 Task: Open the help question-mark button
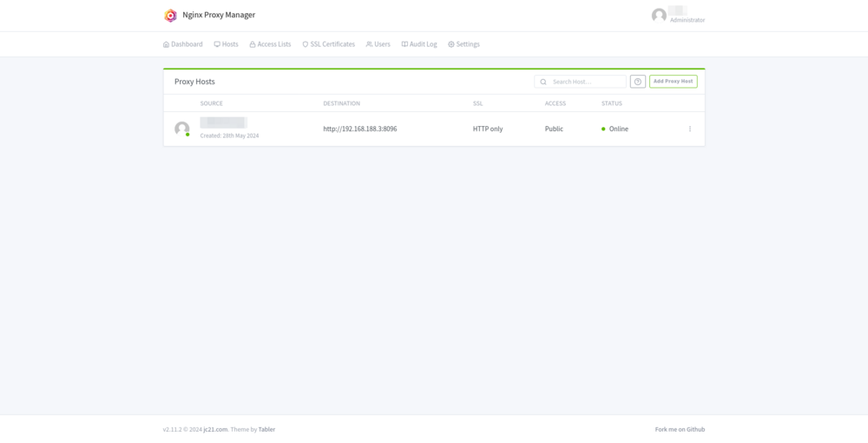coord(638,82)
